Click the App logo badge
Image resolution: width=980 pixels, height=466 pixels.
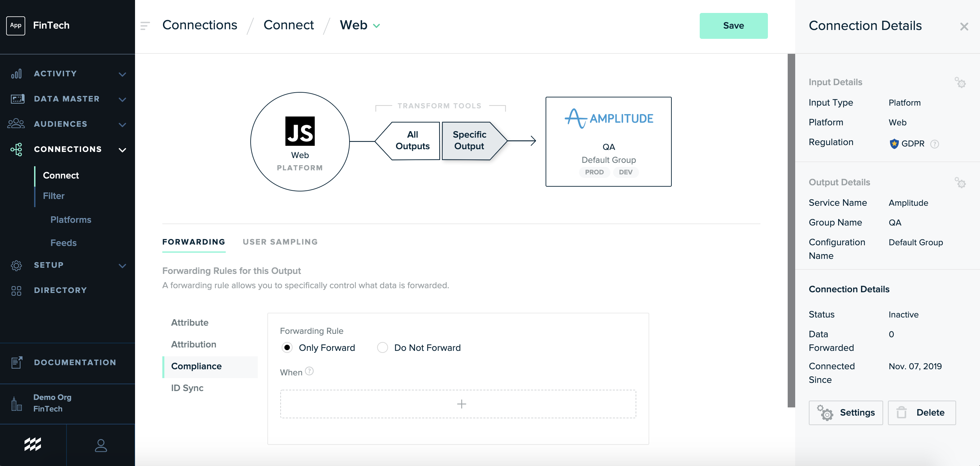coord(16,26)
